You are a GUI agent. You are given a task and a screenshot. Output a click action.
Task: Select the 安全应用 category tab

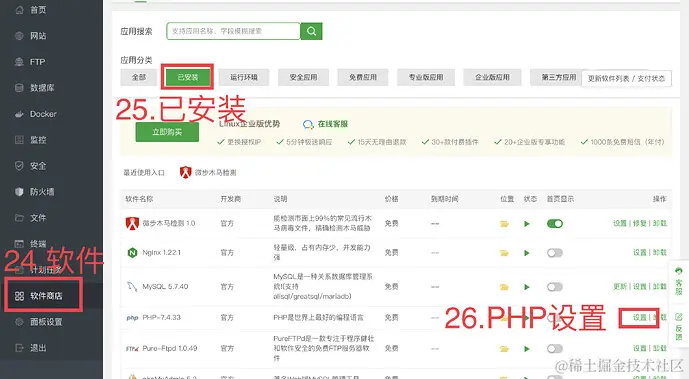pyautogui.click(x=303, y=77)
